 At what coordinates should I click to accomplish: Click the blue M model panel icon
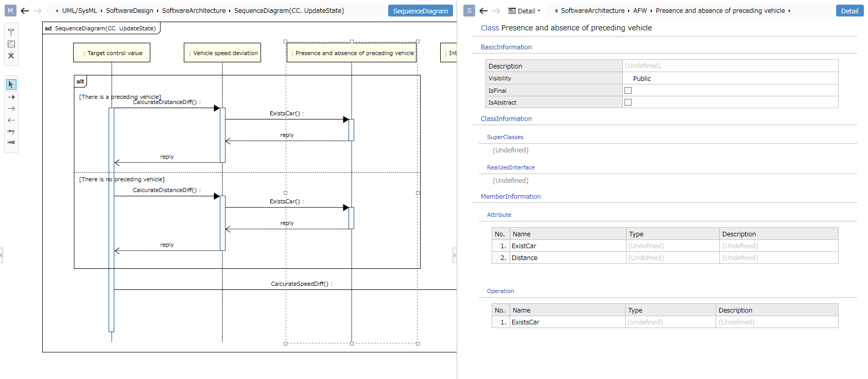[x=10, y=10]
